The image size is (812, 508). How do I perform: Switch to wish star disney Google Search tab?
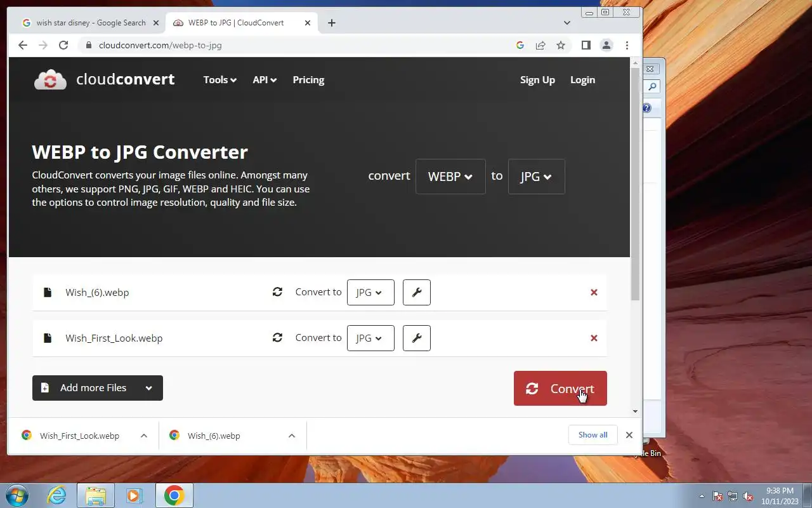pos(91,23)
